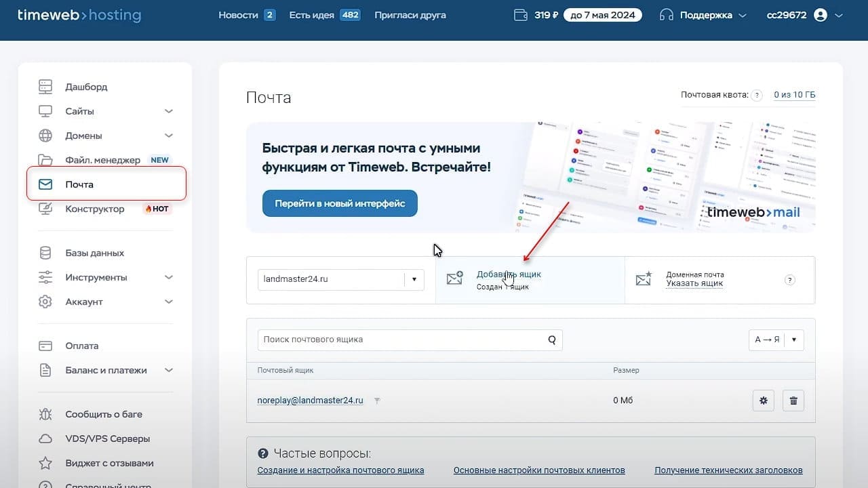Open Пригласи друга in the top bar
Image resolution: width=868 pixels, height=488 pixels.
click(x=410, y=15)
